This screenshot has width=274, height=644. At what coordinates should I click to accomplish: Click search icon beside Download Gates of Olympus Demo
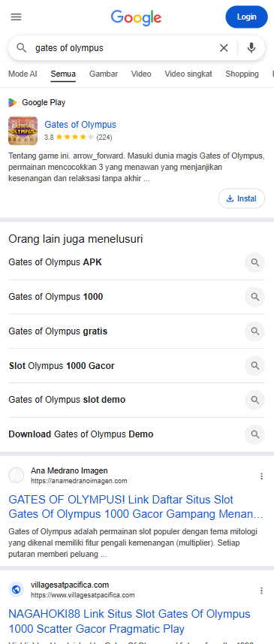(x=255, y=434)
